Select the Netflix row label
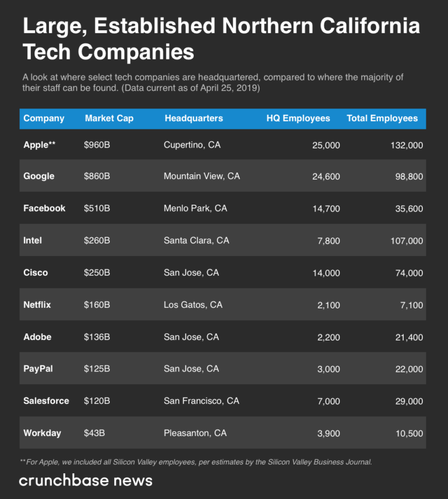 37,304
